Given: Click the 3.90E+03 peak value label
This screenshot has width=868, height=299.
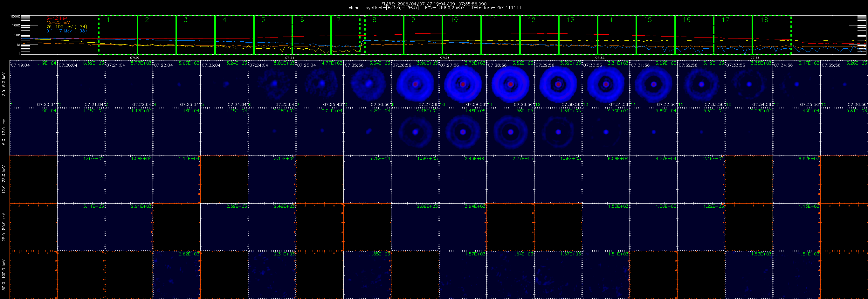Looking at the screenshot, I should tap(427, 63).
